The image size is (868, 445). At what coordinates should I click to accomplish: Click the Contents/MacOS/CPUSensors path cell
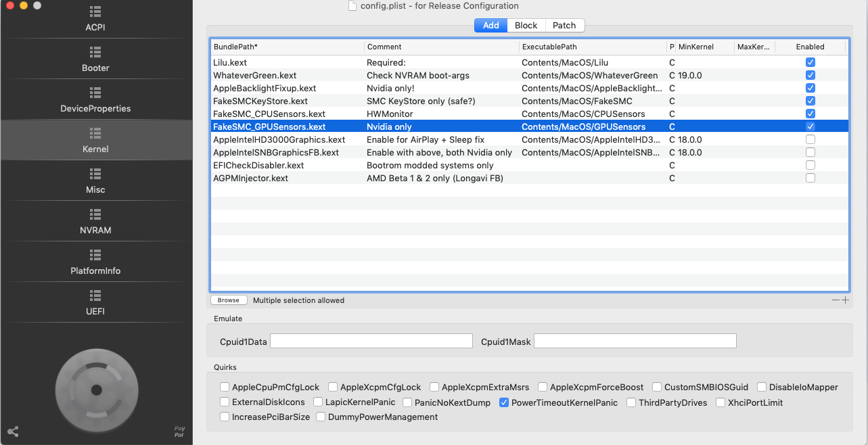click(x=583, y=114)
